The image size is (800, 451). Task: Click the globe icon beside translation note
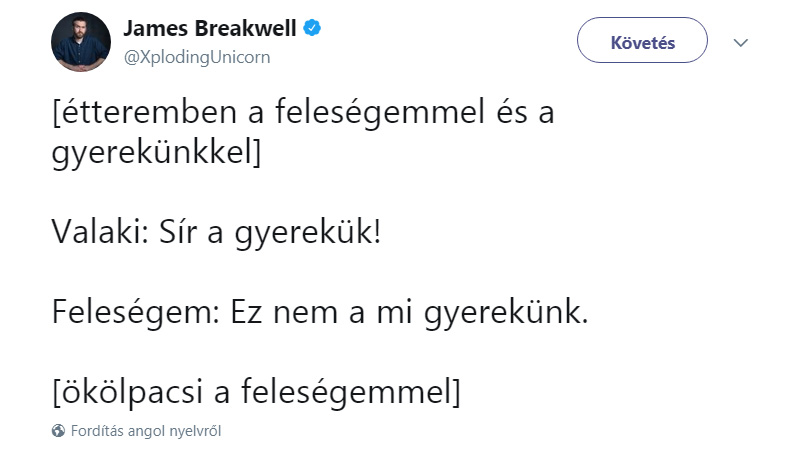pos(58,431)
